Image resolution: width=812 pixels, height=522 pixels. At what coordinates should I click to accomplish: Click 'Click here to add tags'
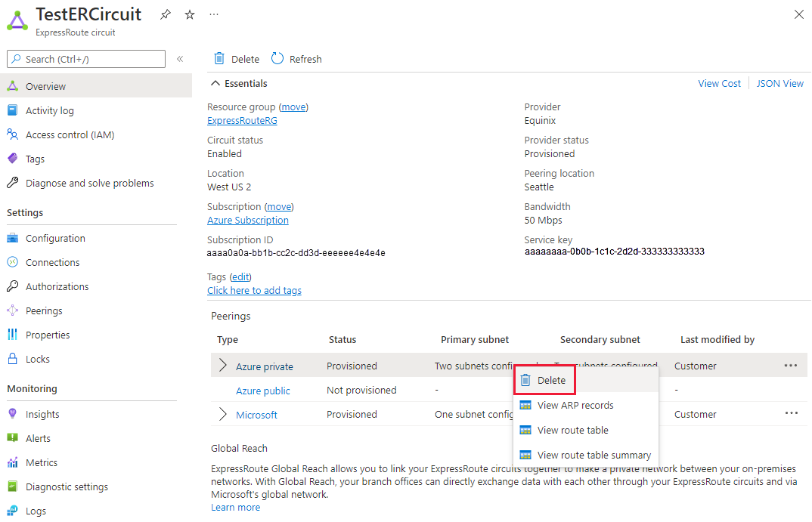pos(254,290)
